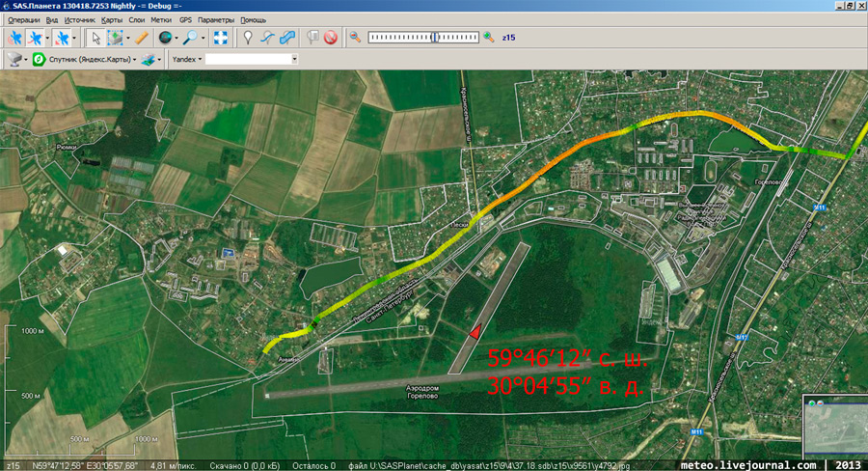Viewport: 868px width, 471px height.
Task: Open the Операции menu
Action: pyautogui.click(x=23, y=19)
